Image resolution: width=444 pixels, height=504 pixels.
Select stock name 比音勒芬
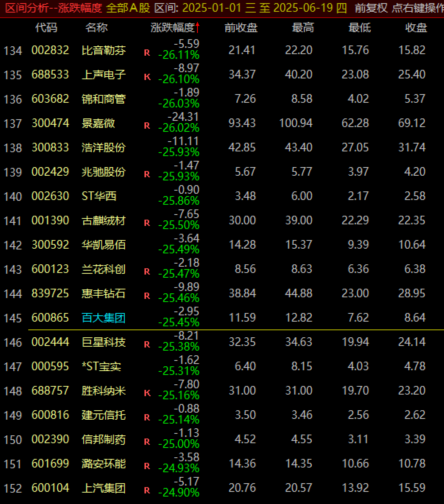(104, 50)
